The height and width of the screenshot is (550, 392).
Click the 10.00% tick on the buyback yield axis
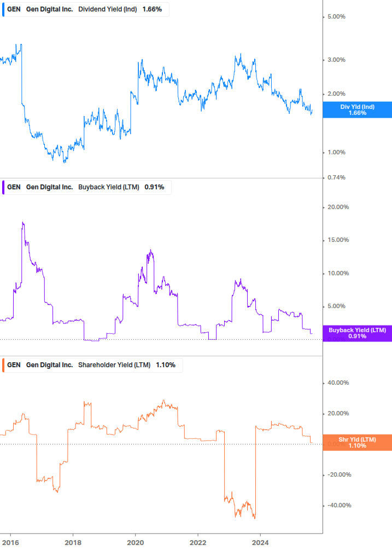pyautogui.click(x=338, y=274)
